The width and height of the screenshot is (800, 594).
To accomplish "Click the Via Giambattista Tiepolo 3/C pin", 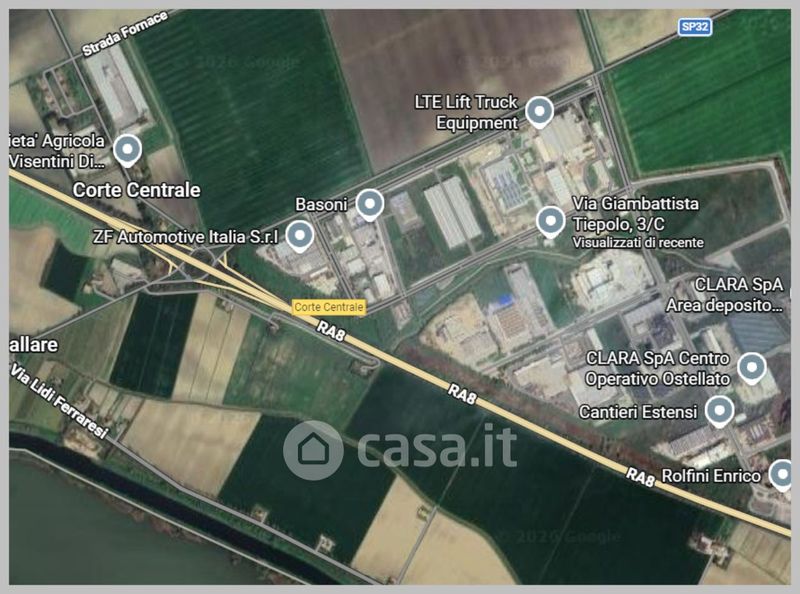I will pyautogui.click(x=550, y=222).
